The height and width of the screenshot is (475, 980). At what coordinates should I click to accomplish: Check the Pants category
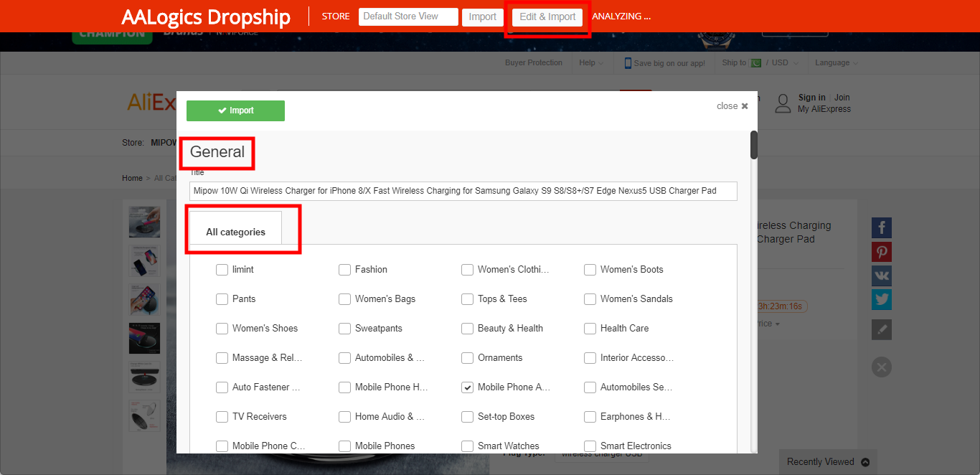click(222, 299)
